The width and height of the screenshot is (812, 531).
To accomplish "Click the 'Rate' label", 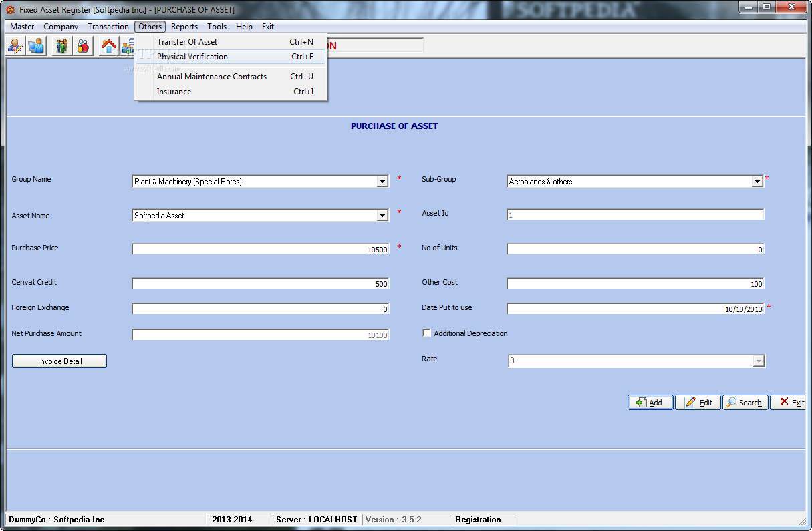I will 430,359.
